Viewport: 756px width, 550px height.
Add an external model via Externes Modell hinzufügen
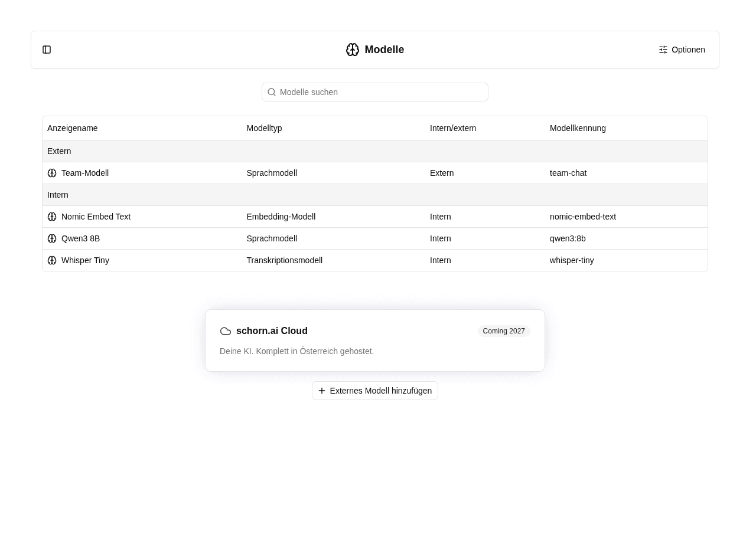[375, 391]
